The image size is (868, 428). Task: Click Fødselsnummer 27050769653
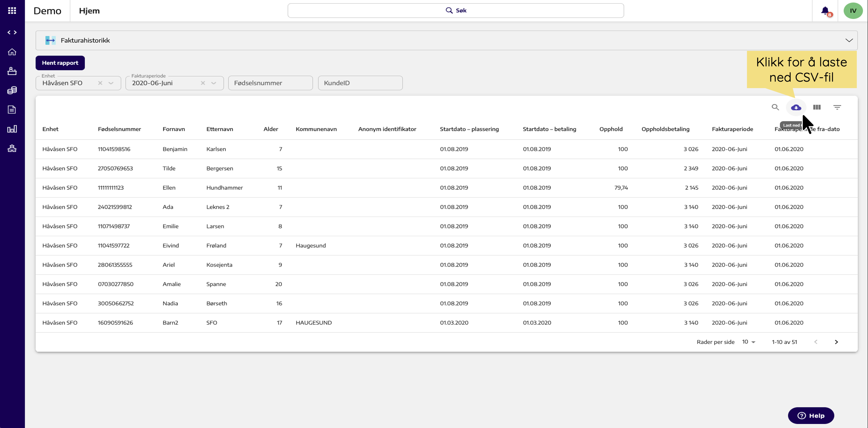click(115, 168)
